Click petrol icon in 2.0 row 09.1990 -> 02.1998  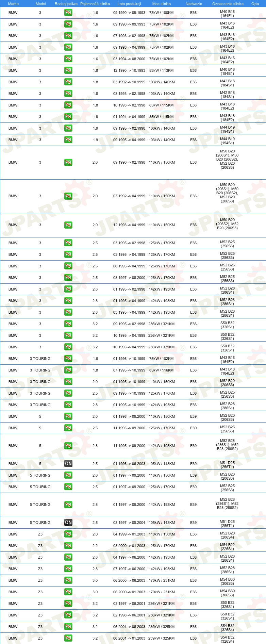tap(68, 163)
